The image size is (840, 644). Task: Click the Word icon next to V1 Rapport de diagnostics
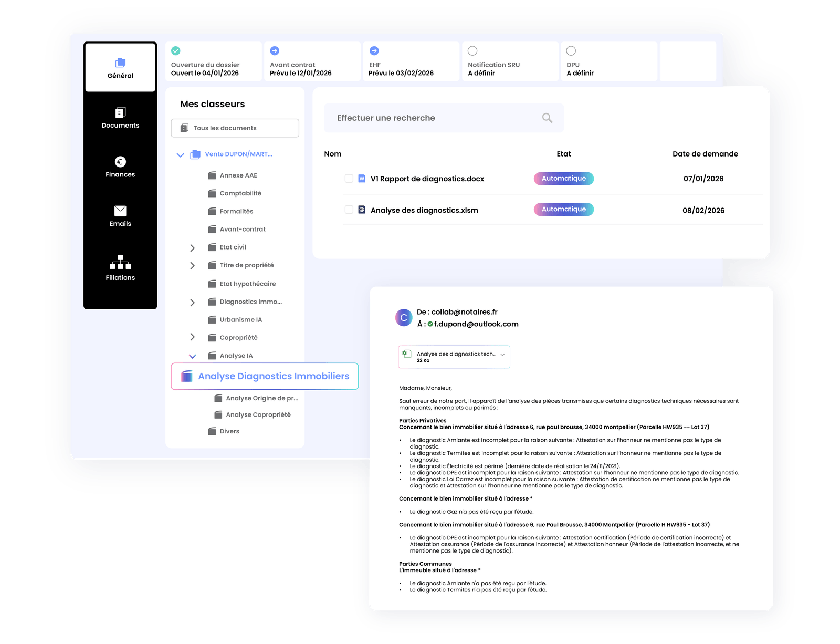pos(363,178)
